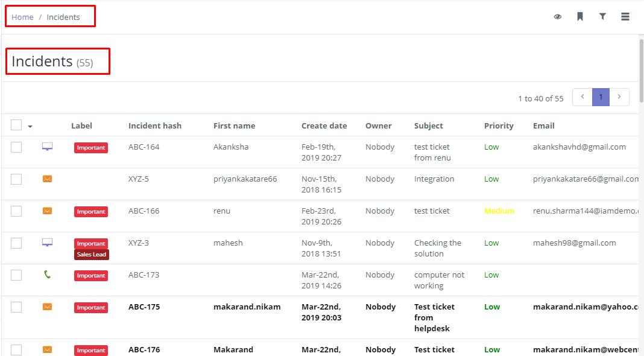Open the hamburger menu icon top right
This screenshot has width=644, height=356.
pos(625,16)
